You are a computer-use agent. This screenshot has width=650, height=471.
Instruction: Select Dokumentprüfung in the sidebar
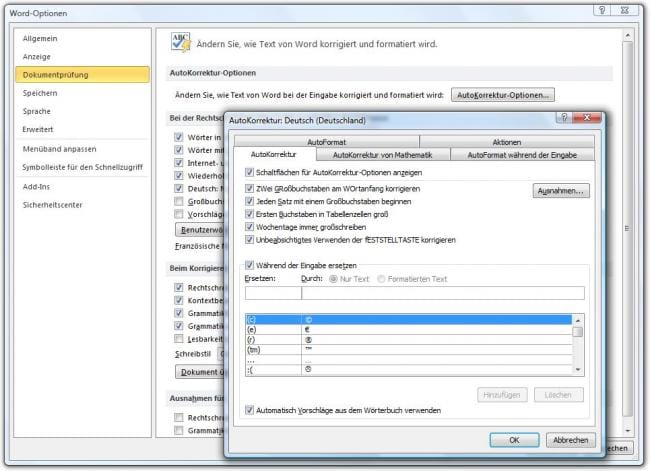click(82, 75)
